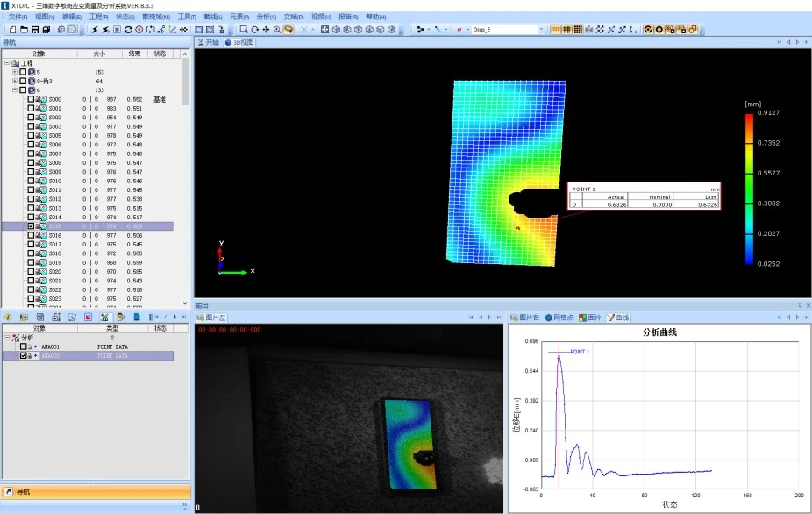
Task: Switch to the 开始 tab
Action: point(209,42)
